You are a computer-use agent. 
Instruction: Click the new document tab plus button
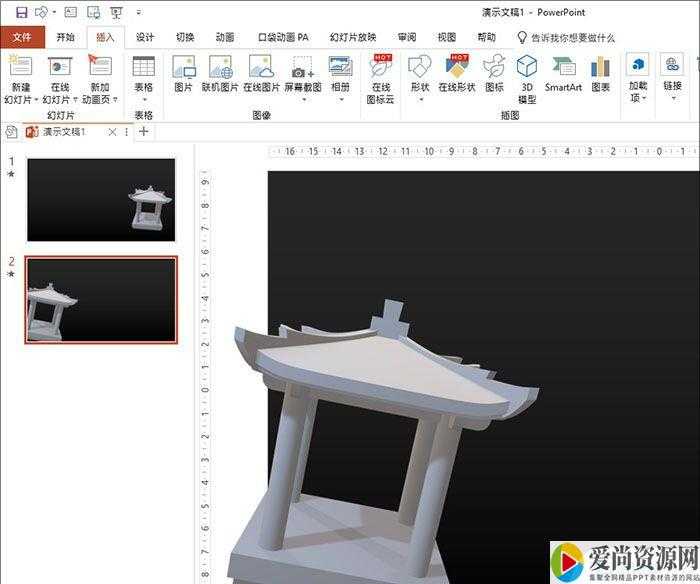coord(144,131)
